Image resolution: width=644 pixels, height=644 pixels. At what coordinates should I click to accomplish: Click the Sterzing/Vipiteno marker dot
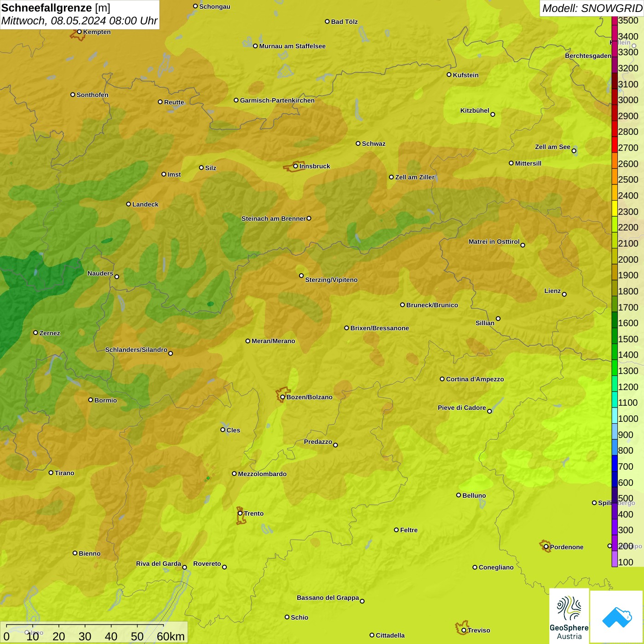pyautogui.click(x=301, y=276)
